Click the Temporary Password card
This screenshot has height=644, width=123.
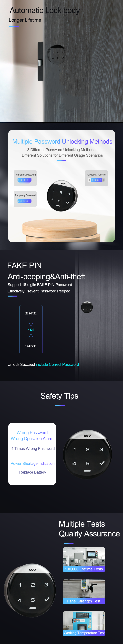coord(25,199)
